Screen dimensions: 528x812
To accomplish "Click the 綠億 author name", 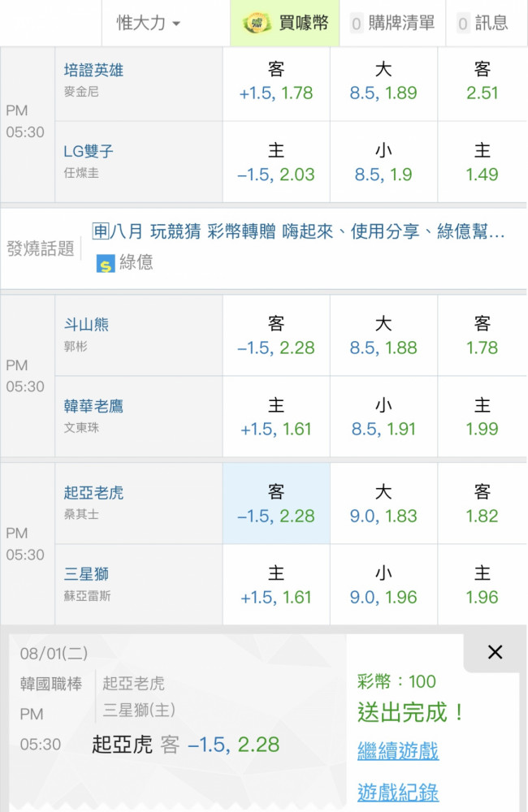I will click(x=136, y=262).
